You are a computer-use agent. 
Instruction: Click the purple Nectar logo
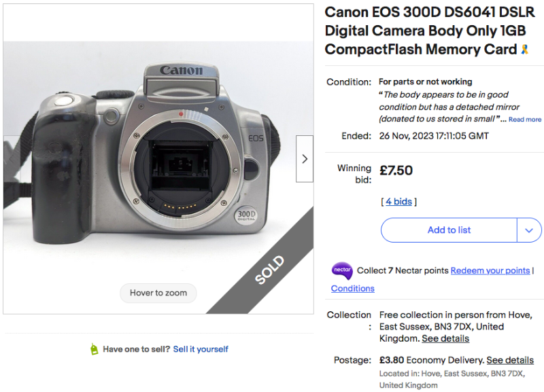pos(342,270)
